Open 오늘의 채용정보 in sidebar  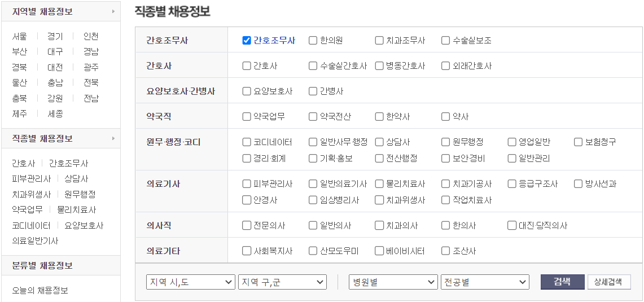(40, 291)
